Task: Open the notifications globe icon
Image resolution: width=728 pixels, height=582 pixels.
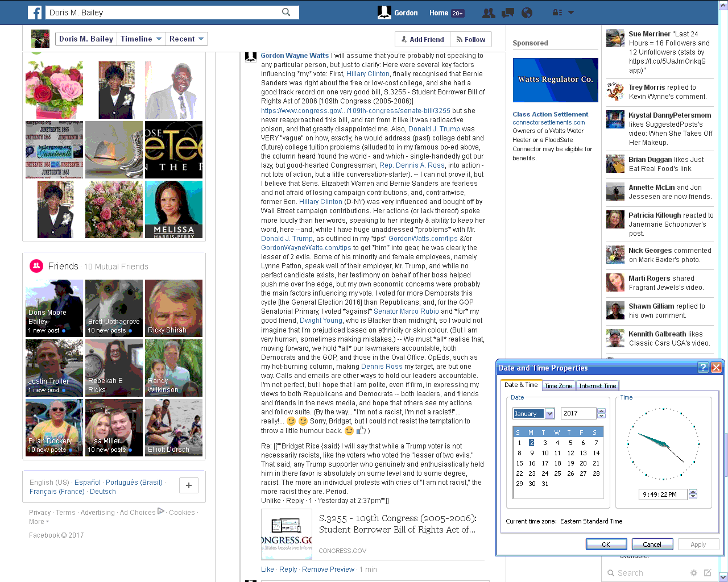Action: [x=527, y=13]
